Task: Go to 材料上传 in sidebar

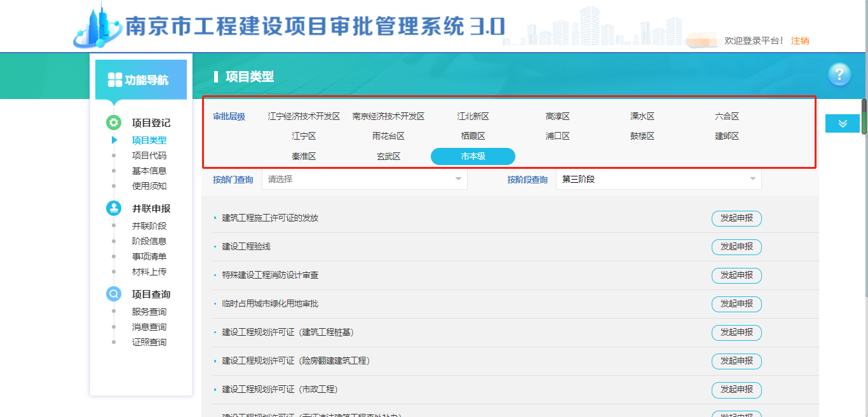Action: [149, 272]
